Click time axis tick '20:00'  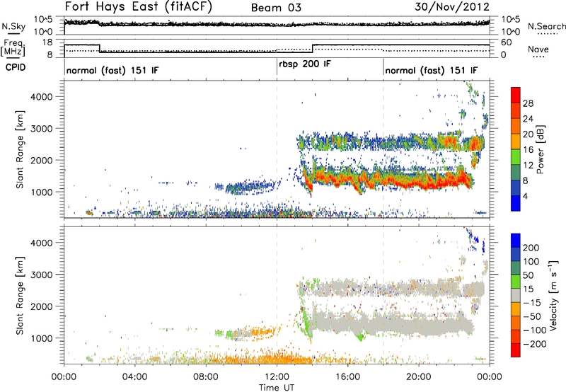[419, 377]
